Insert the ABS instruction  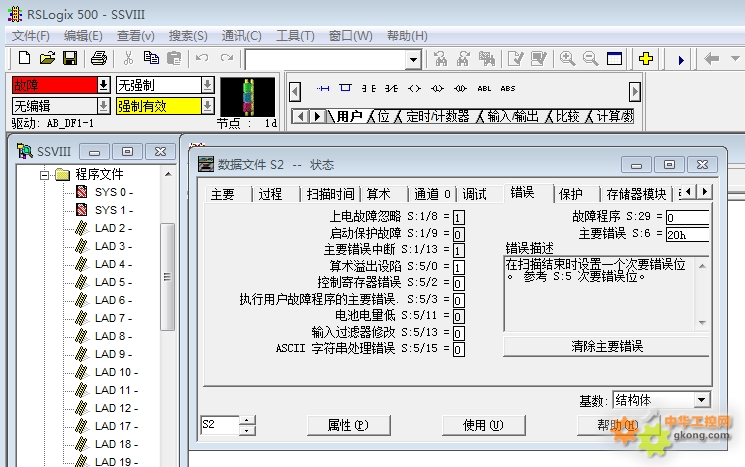coord(507,88)
